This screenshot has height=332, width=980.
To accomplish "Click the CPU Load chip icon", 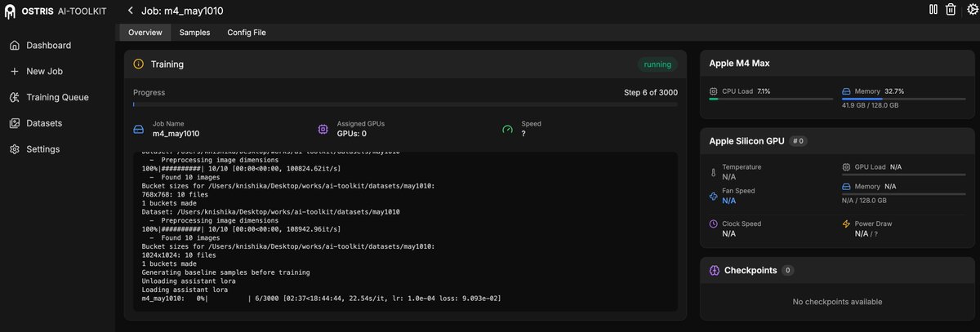I will 714,91.
